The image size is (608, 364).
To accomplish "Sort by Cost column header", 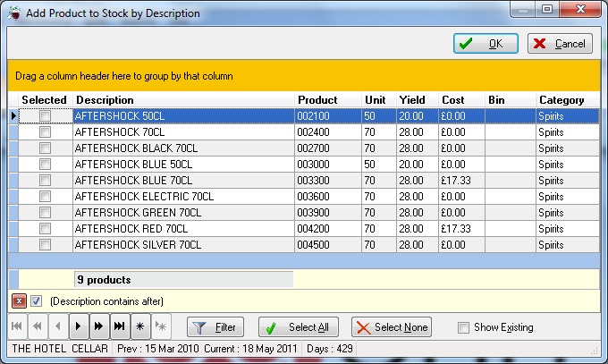I will coord(461,100).
